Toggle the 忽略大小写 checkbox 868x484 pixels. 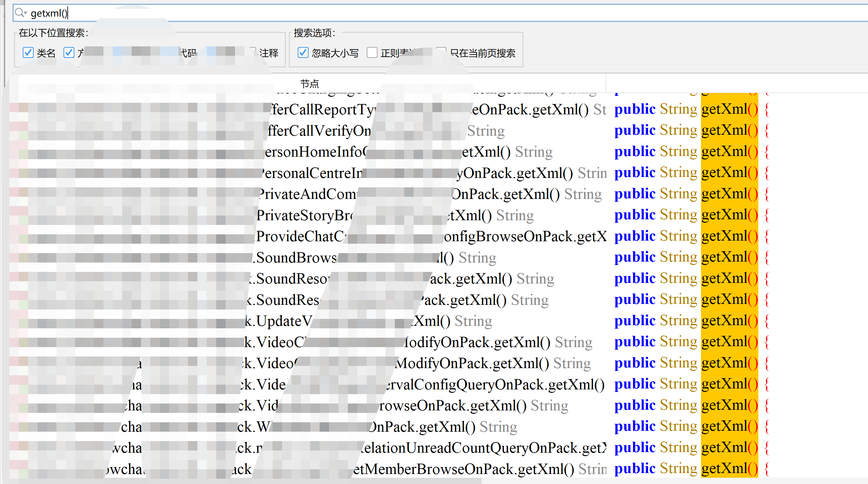click(303, 53)
